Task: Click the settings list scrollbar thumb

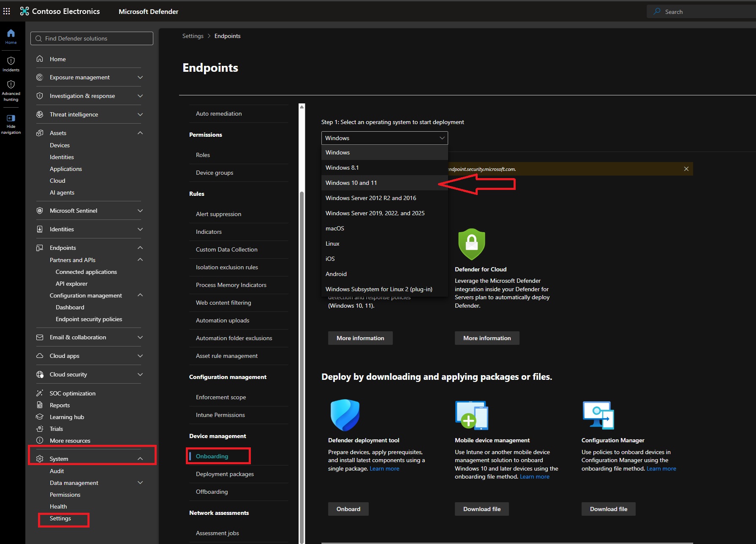Action: point(302,367)
